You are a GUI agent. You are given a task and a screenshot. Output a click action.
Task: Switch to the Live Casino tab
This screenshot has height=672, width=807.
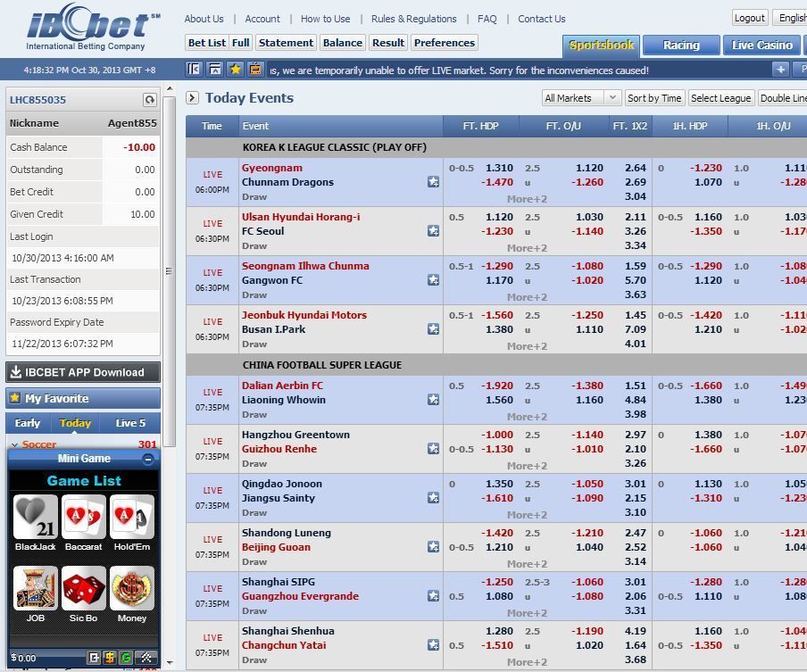coord(761,46)
